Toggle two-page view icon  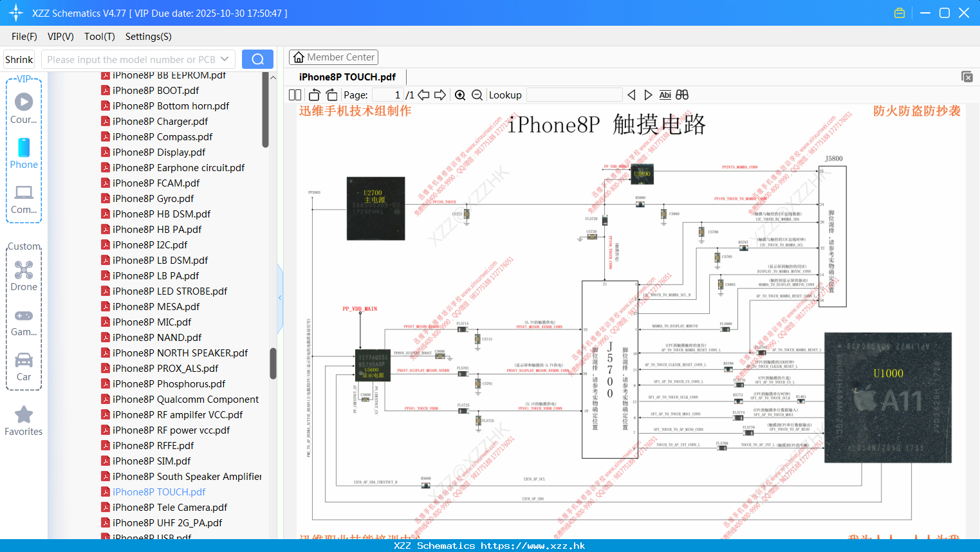pos(295,95)
